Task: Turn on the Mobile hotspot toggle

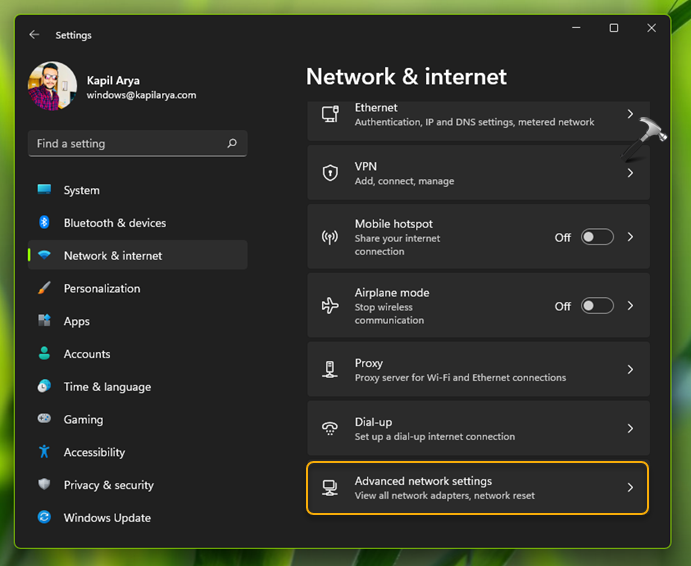Action: (597, 237)
